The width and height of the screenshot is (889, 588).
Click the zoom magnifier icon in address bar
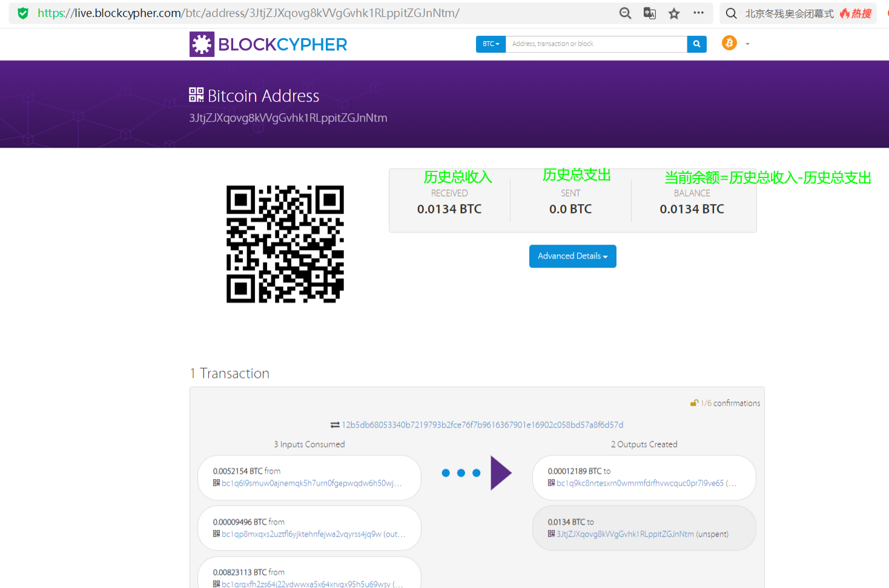(626, 13)
